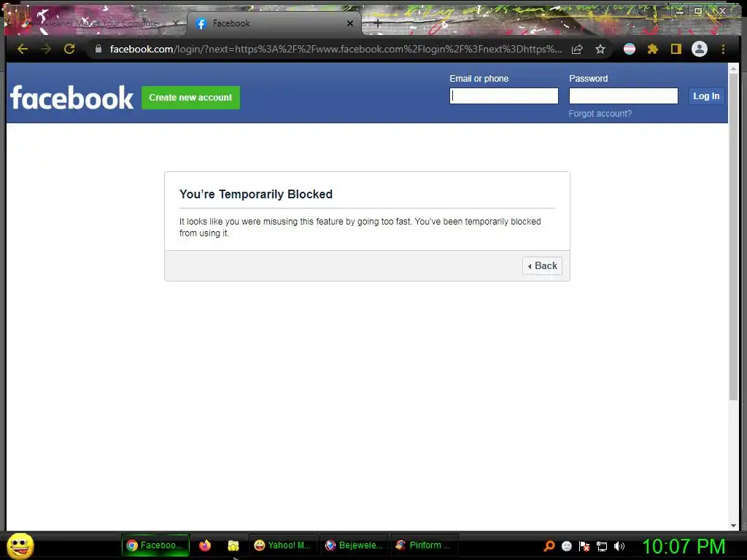The image size is (747, 560).
Task: Open the Chrome three-dot menu
Action: 723,49
